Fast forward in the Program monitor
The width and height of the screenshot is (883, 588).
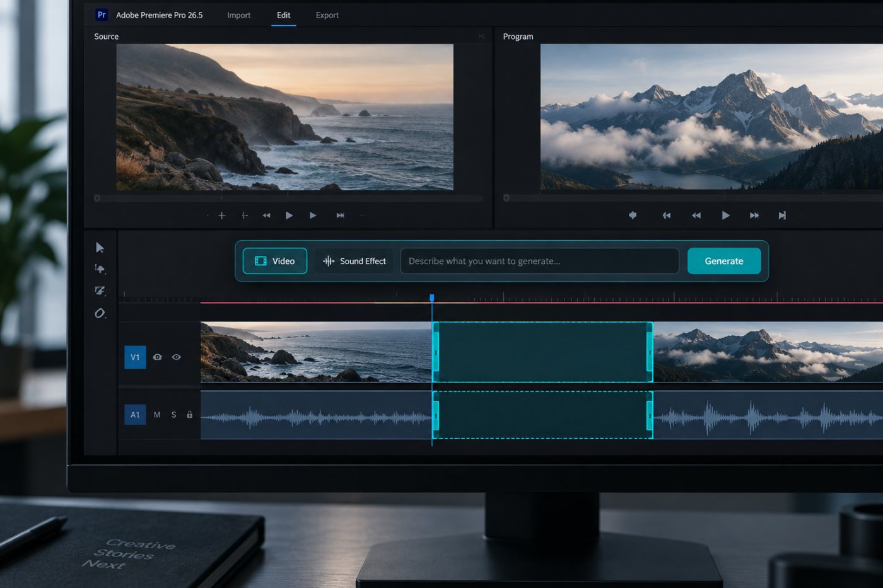point(754,216)
